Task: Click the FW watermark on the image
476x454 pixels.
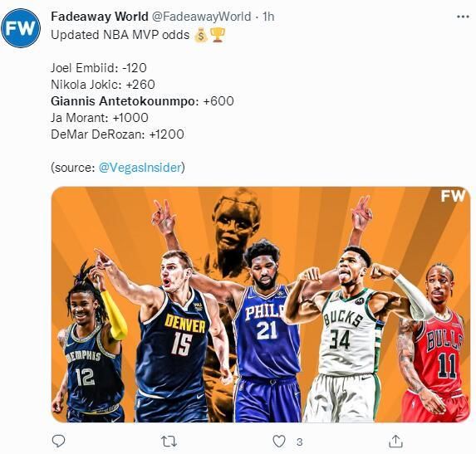Action: (x=453, y=196)
